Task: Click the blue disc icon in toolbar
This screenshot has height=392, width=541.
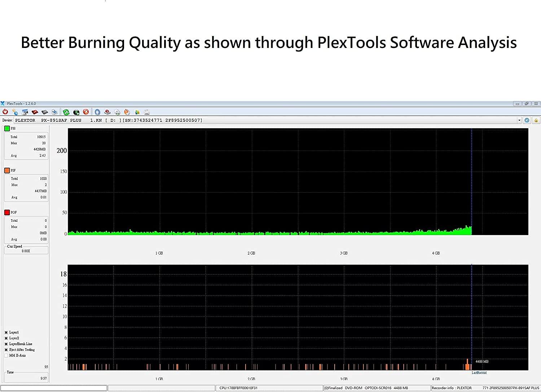Action: (x=97, y=112)
